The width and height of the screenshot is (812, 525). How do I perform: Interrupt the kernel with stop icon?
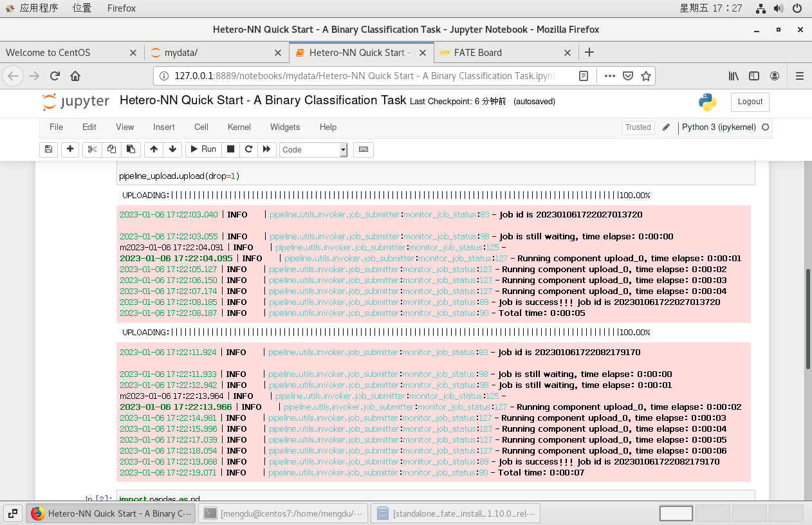pyautogui.click(x=230, y=149)
